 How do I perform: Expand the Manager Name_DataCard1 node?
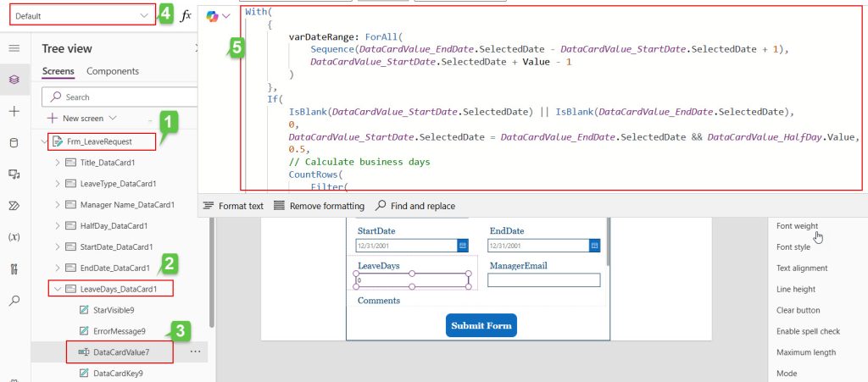[58, 204]
